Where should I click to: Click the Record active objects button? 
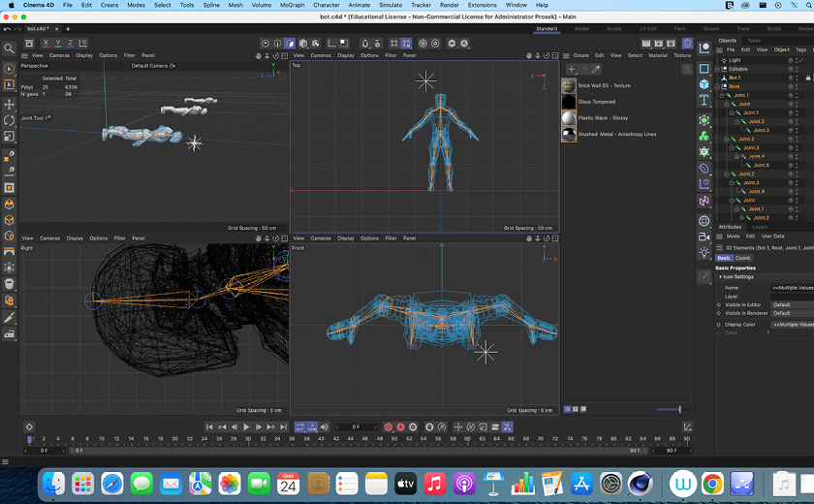click(x=389, y=426)
